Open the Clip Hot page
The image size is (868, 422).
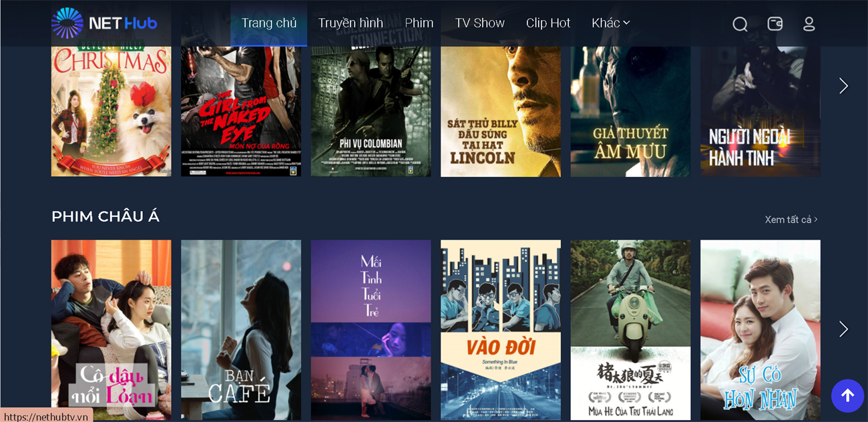coord(548,23)
